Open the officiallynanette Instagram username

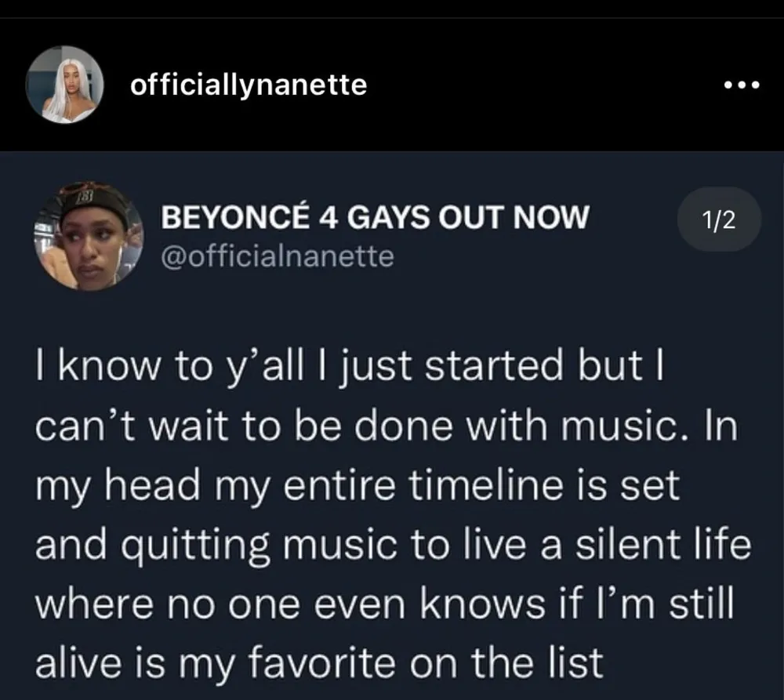(x=248, y=85)
